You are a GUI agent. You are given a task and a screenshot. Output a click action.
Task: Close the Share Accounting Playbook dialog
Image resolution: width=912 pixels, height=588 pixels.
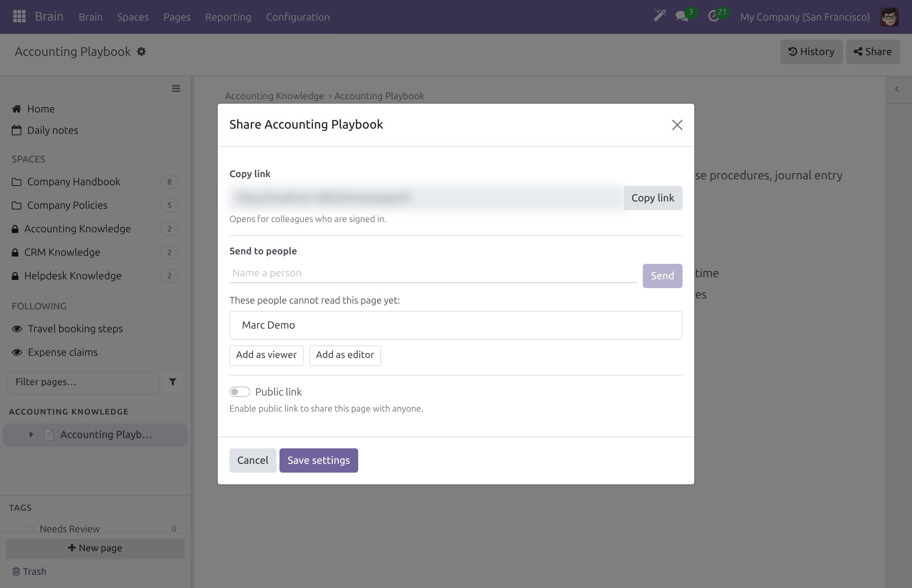tap(677, 125)
